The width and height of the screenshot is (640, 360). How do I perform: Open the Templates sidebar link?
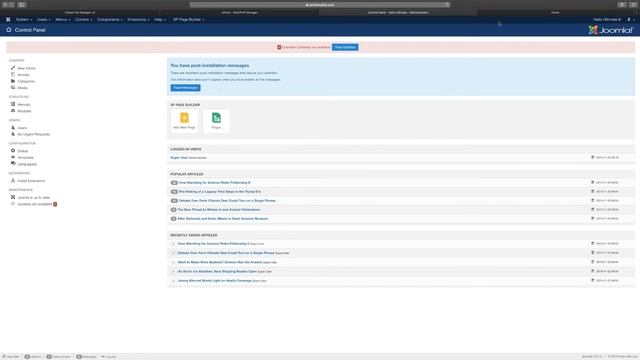(x=26, y=158)
